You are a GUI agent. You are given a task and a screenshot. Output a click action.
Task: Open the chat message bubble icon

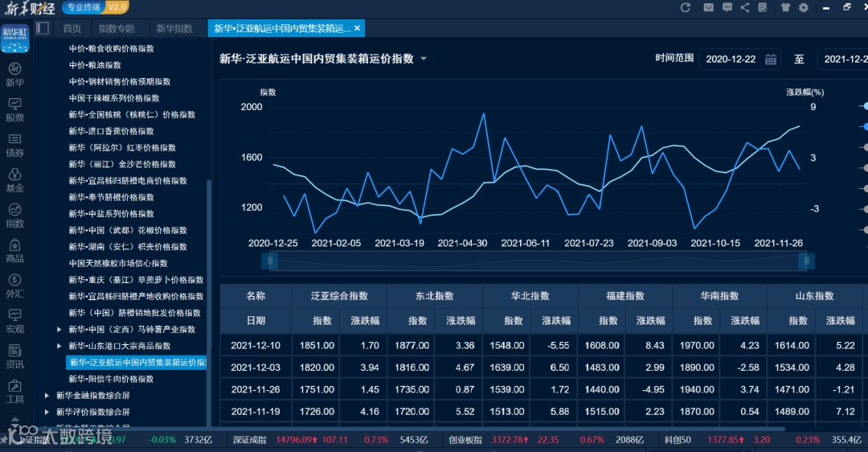point(727,7)
